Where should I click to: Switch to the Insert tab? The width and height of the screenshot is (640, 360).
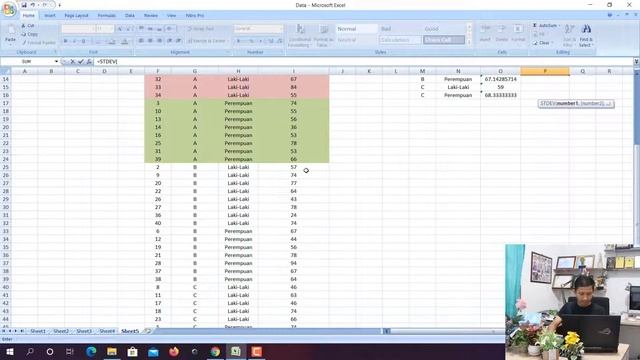pos(50,16)
